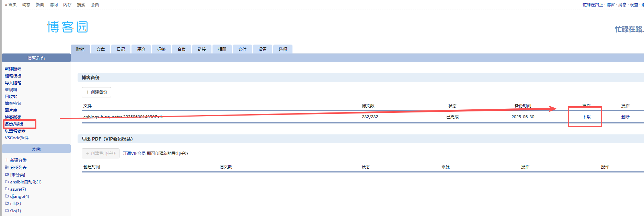
Task: Open 备份/导出 in the sidebar
Action: click(x=14, y=124)
